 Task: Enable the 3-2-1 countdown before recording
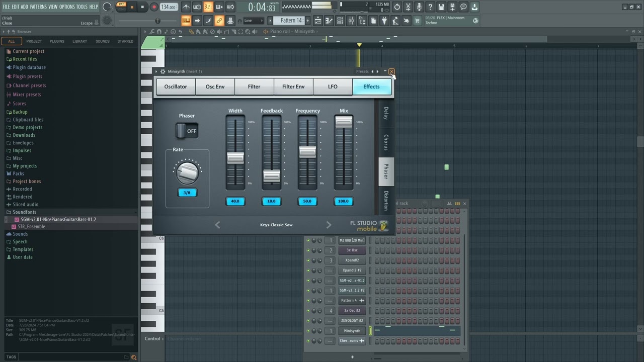(x=208, y=7)
